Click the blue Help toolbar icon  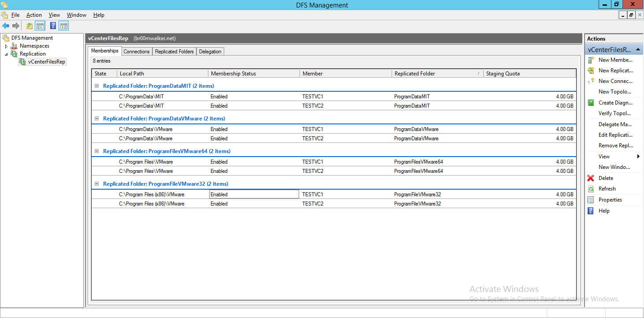(x=53, y=26)
